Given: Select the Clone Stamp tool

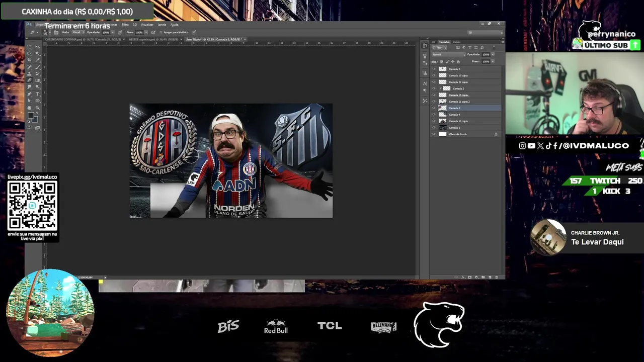Looking at the screenshot, I should click(x=29, y=73).
